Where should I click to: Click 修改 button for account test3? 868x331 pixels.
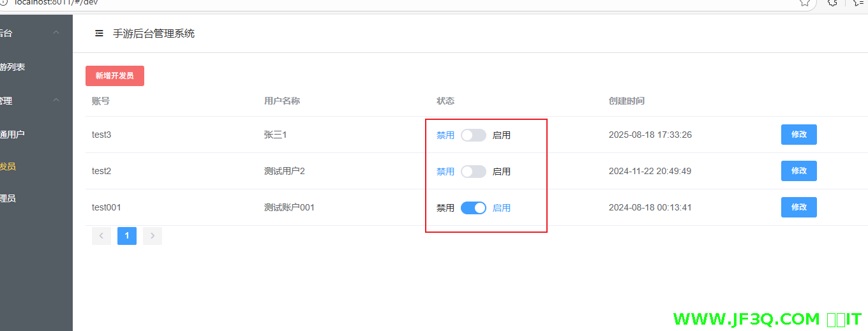(798, 135)
